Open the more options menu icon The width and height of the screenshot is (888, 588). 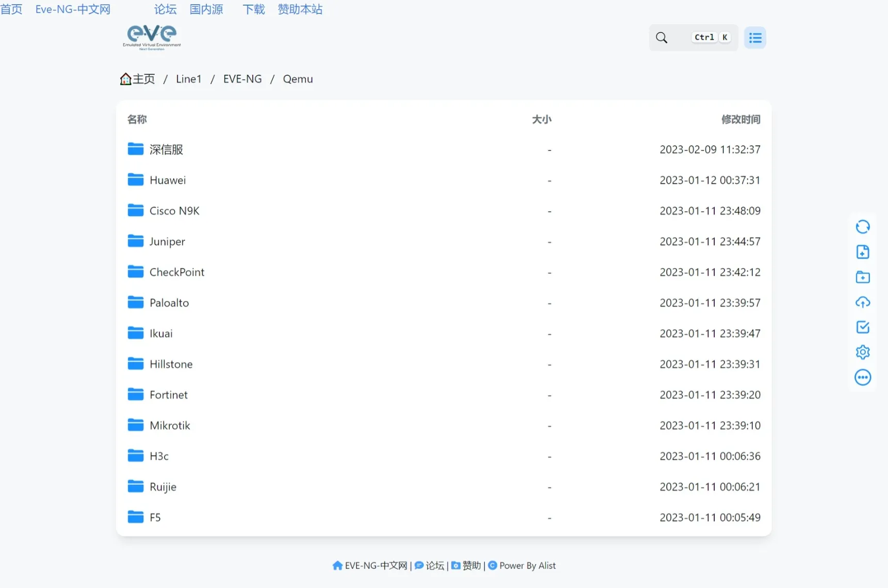click(862, 377)
